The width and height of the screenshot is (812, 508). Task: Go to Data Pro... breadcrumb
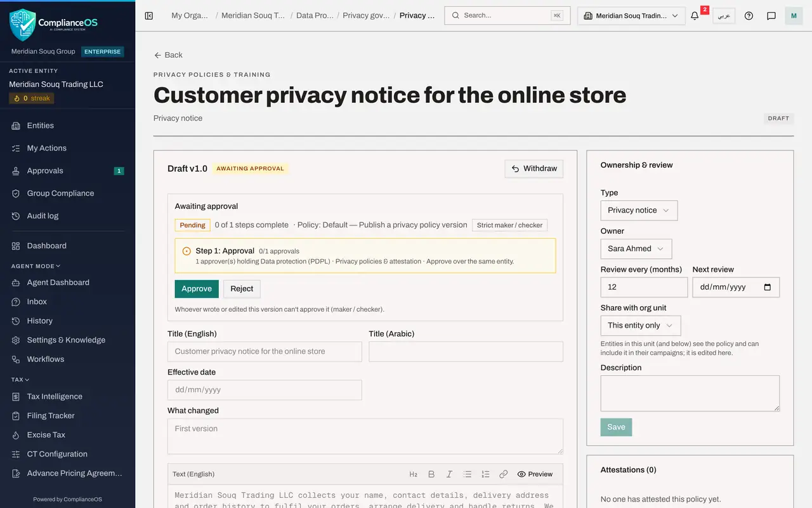315,15
